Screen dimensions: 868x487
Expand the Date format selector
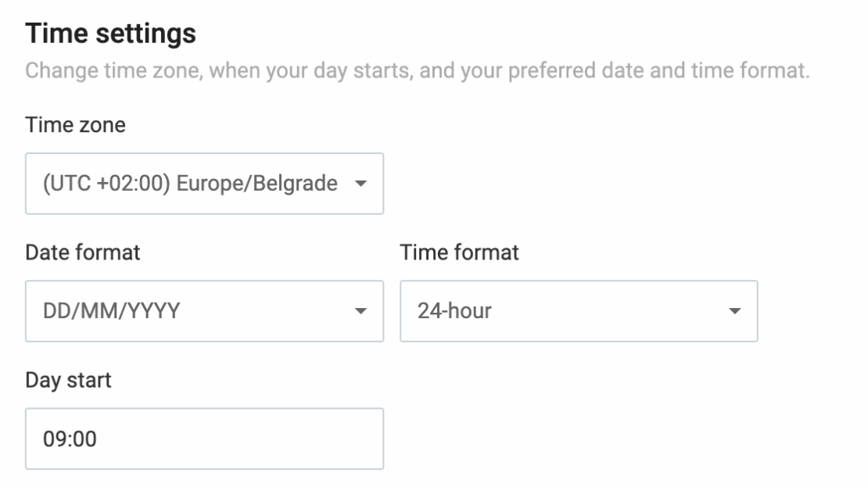[x=203, y=310]
